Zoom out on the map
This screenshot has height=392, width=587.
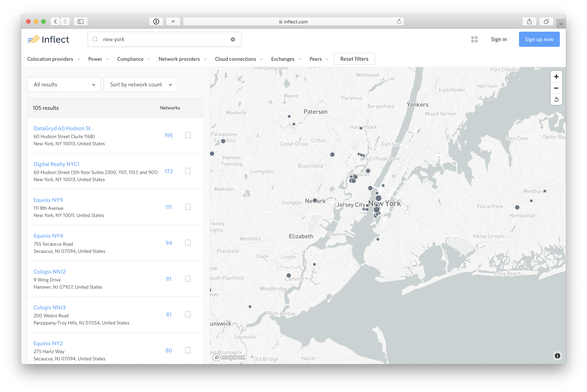[x=556, y=88]
